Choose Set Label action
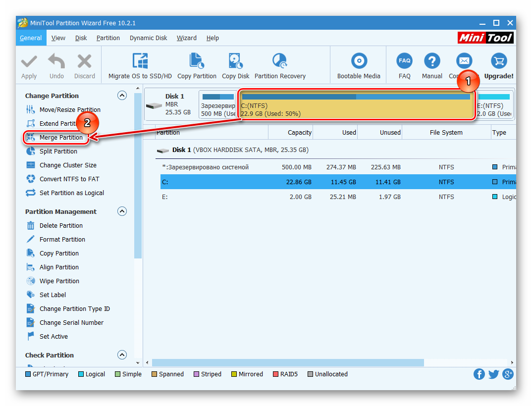Viewport: 532px width, 406px height. point(46,295)
